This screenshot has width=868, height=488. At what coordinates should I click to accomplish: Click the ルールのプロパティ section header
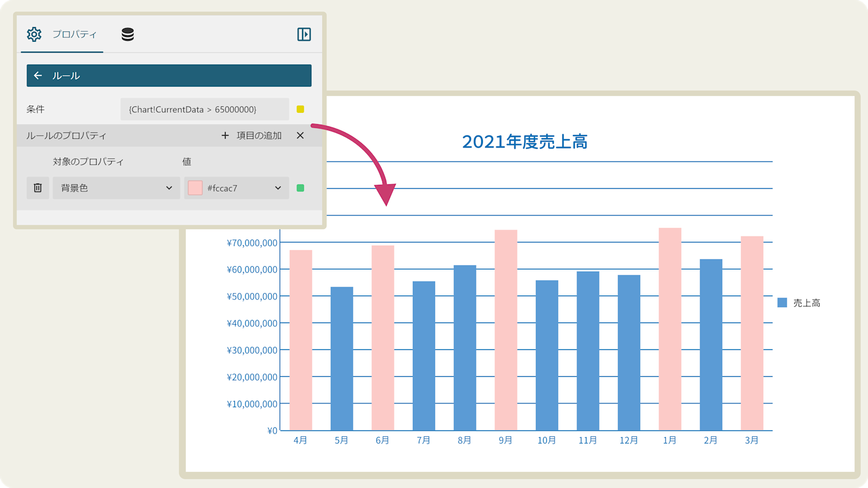pos(66,136)
